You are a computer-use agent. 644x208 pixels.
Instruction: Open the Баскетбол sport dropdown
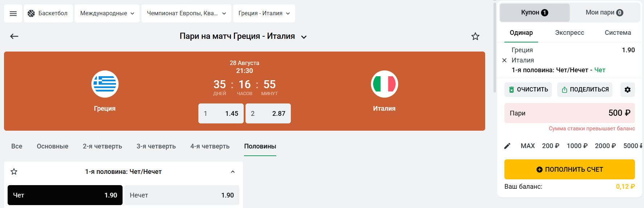point(48,13)
